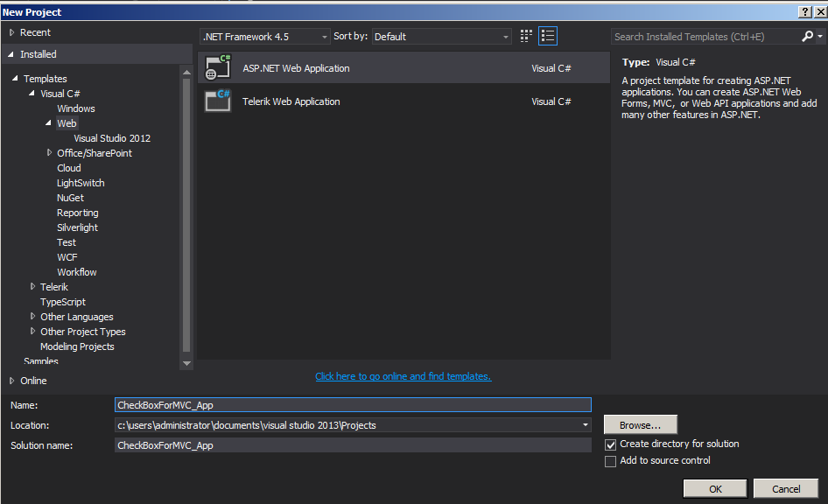Switch template list to medium icons view
828x504 pixels.
tap(525, 35)
